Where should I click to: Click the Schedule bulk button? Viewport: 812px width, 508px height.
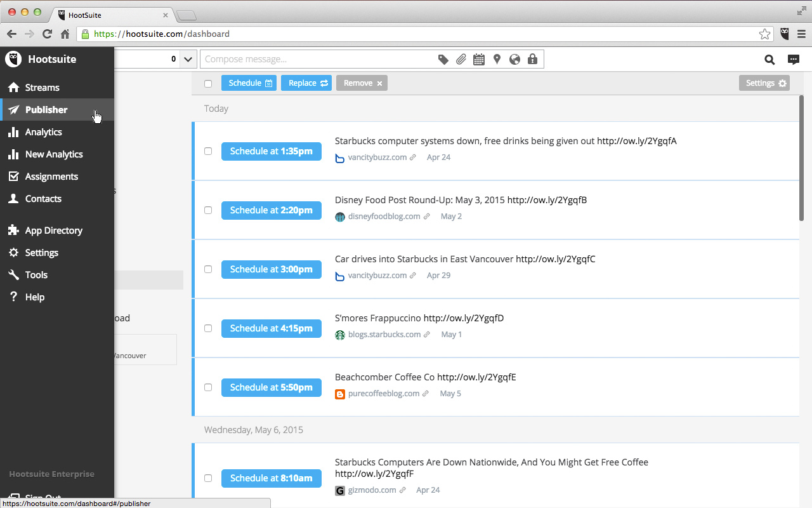[249, 83]
